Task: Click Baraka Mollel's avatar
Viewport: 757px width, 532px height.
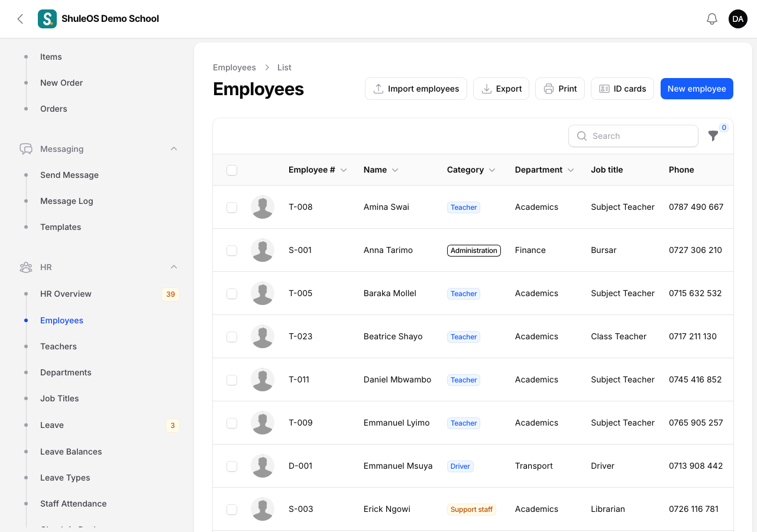Action: (x=263, y=293)
